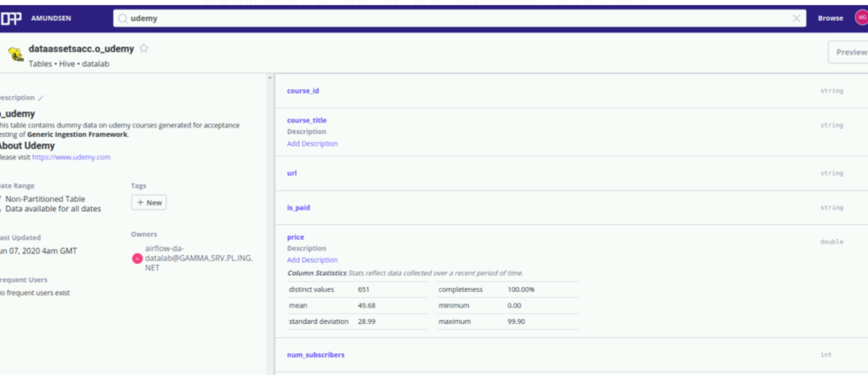Select the 'Tables • Hive • datalab' breadcrumb text
Viewport: 868px width, 375px height.
click(68, 64)
